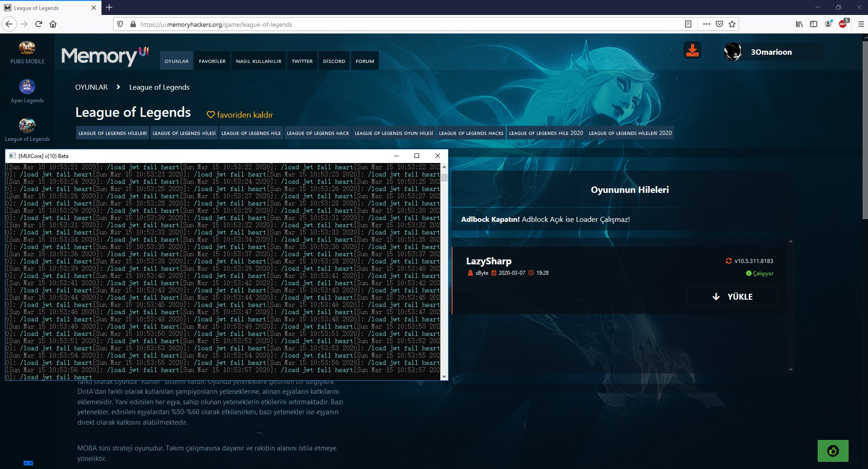The image size is (868, 469).
Task: Click the 3Omarioon username
Action: point(771,52)
